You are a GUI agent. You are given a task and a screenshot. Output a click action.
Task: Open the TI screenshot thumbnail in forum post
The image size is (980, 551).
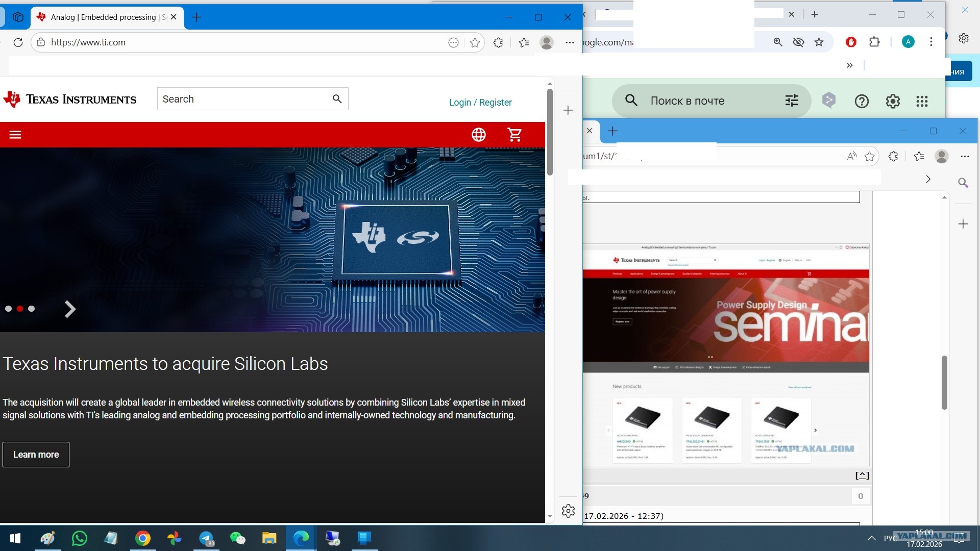tap(726, 355)
